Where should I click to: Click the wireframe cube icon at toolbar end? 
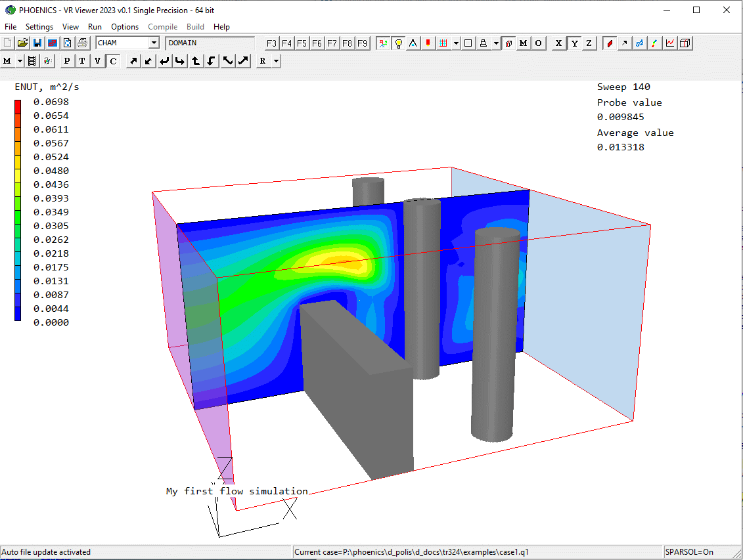[685, 43]
